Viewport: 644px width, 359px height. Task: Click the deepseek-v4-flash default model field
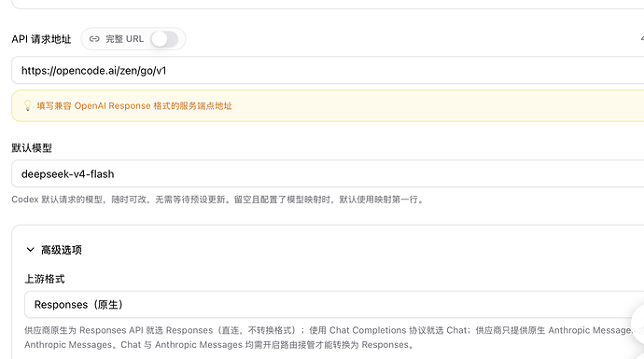[328, 174]
